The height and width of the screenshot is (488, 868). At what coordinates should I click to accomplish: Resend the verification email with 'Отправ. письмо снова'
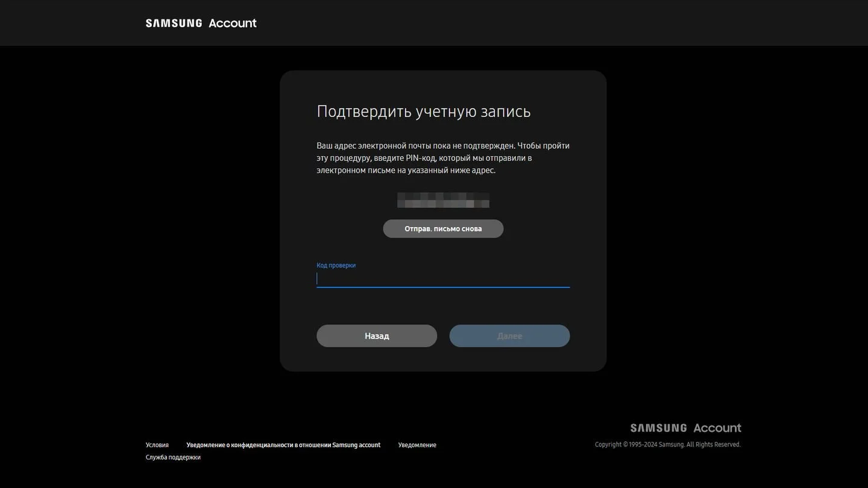tap(443, 229)
